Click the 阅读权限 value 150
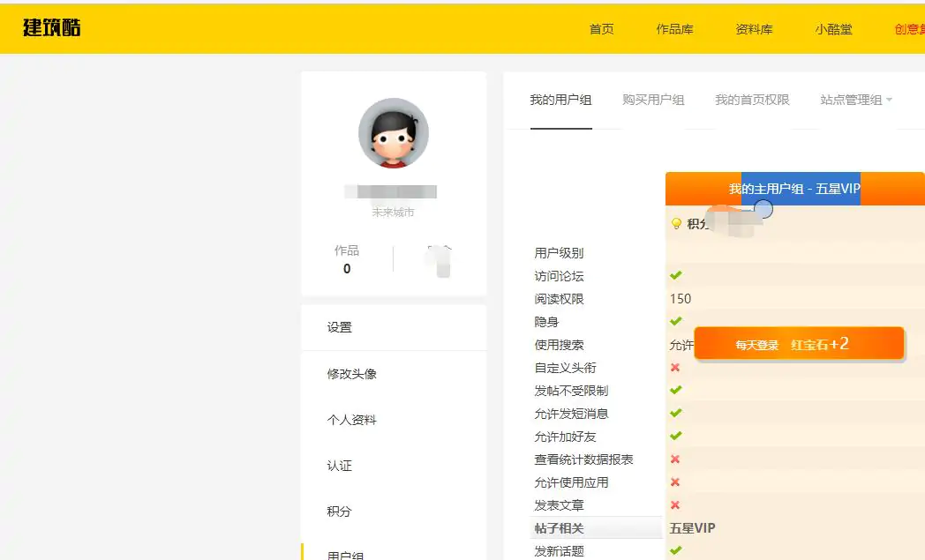 coord(681,299)
